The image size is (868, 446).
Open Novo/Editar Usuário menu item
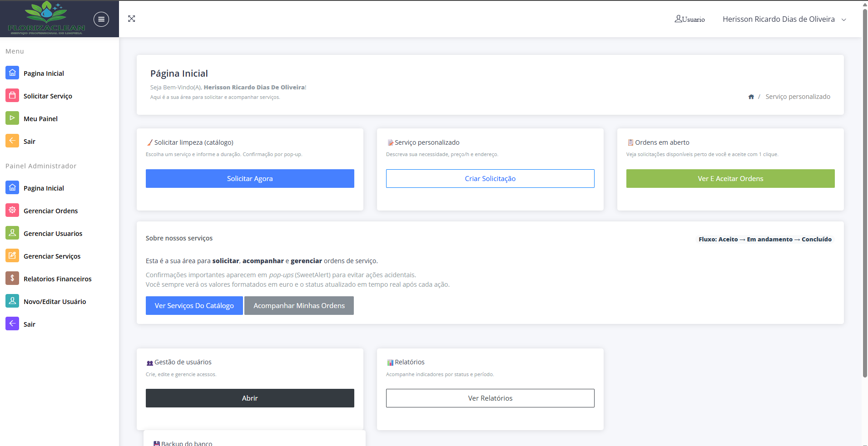click(x=55, y=302)
